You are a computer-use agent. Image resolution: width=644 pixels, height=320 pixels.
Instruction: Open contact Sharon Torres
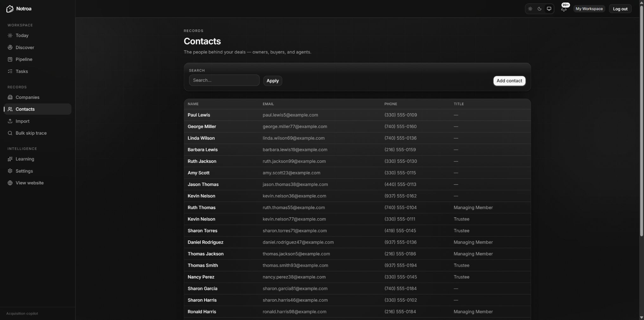(202, 231)
